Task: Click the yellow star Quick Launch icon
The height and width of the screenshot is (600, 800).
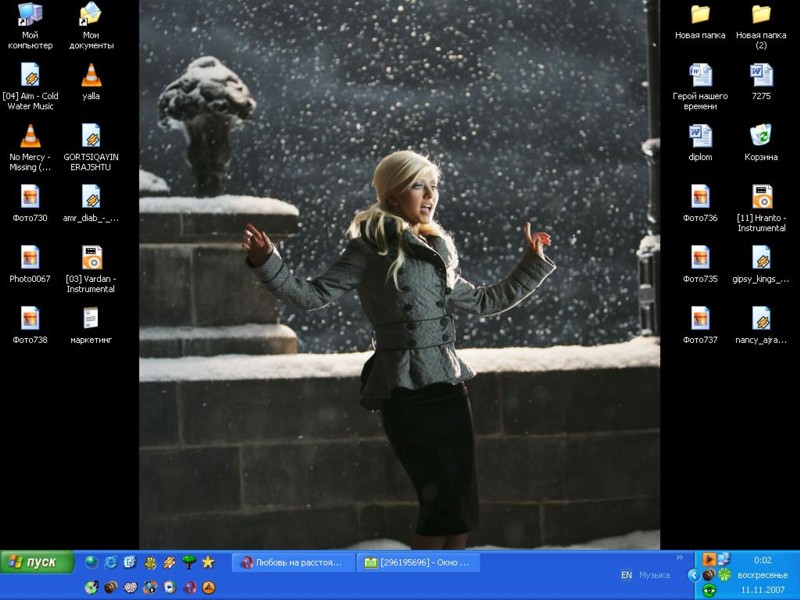Action: click(x=208, y=562)
